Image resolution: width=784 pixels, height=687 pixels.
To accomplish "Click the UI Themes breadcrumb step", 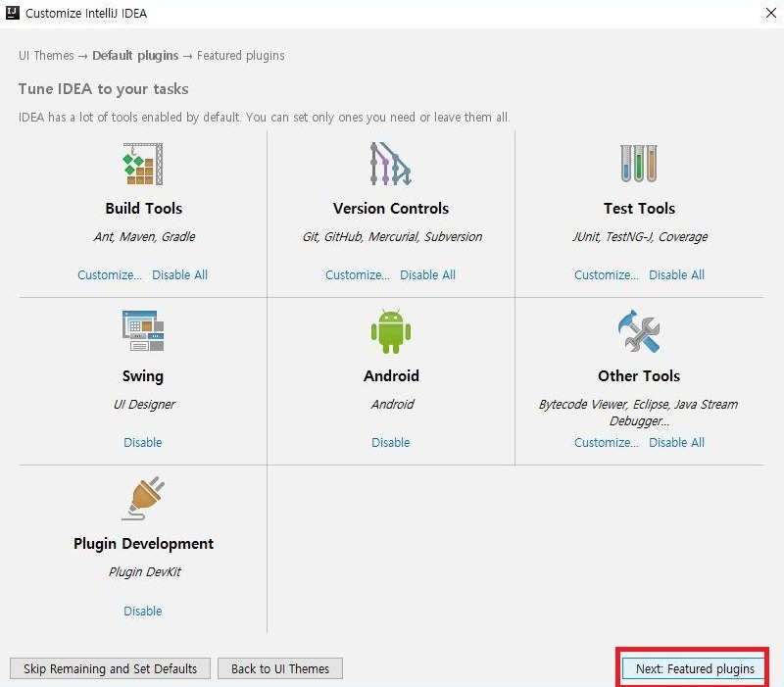I will (46, 56).
